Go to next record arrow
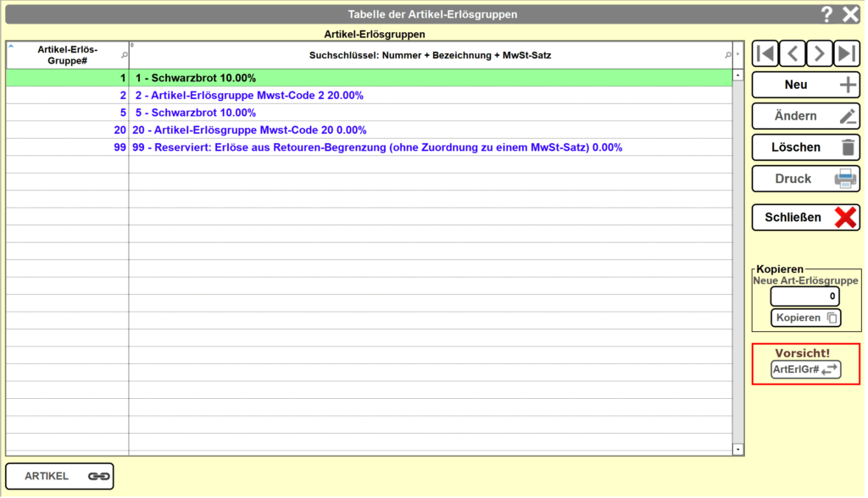This screenshot has height=498, width=868. [x=820, y=53]
